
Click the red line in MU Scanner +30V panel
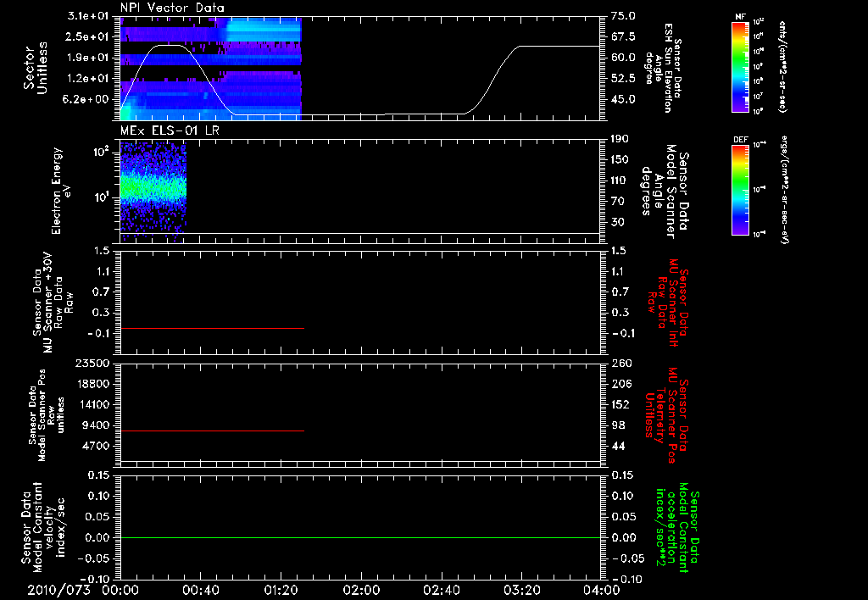(212, 328)
